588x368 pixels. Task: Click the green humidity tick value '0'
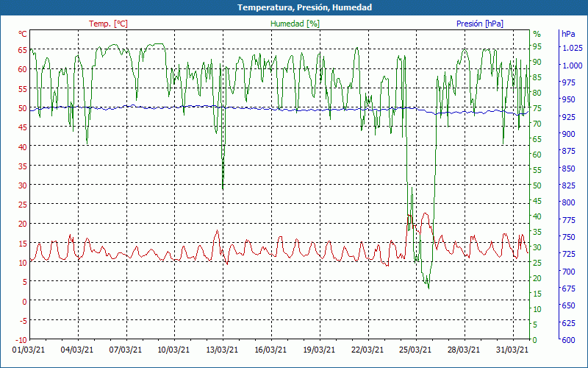click(535, 340)
